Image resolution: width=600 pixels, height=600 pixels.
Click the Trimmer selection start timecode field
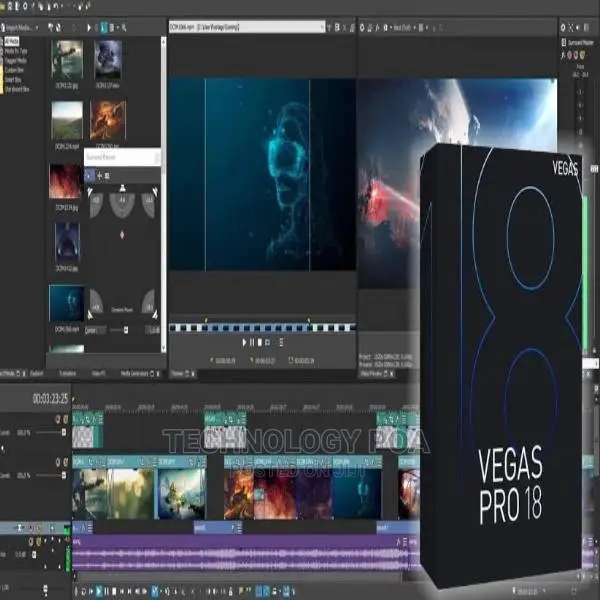[223, 360]
